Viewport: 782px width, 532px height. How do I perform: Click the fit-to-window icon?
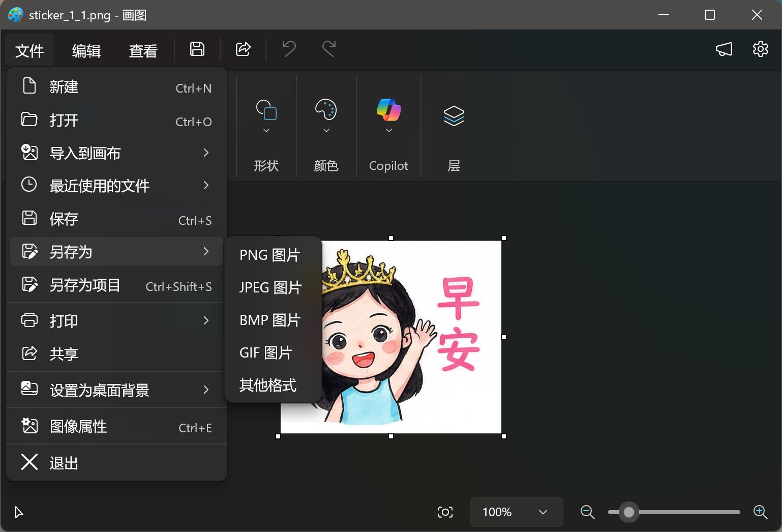tap(445, 512)
